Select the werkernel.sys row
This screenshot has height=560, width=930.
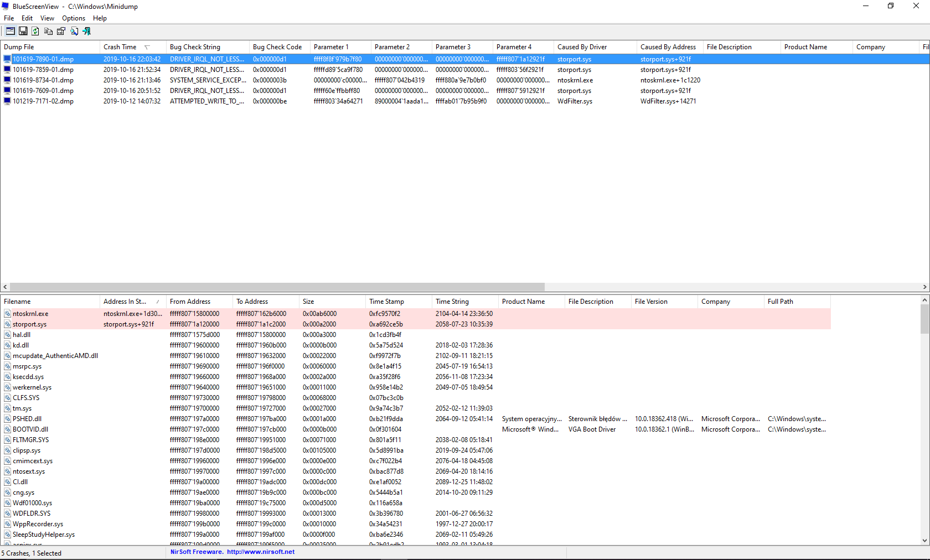(x=415, y=387)
